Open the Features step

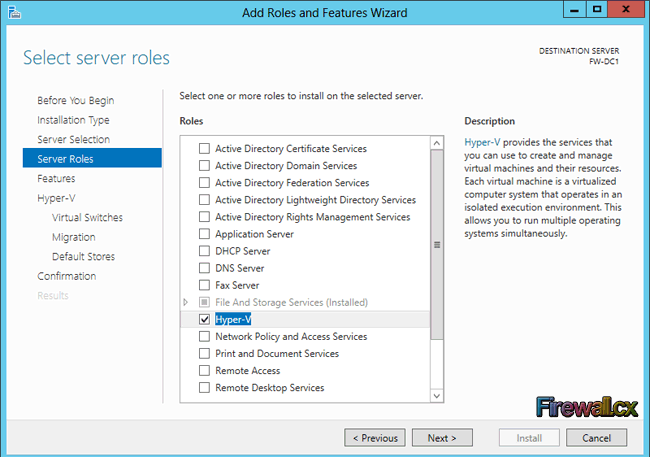coord(56,178)
